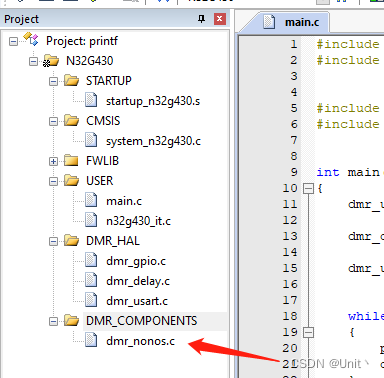Click the DMR_COMPONENTS folder icon

click(x=71, y=320)
